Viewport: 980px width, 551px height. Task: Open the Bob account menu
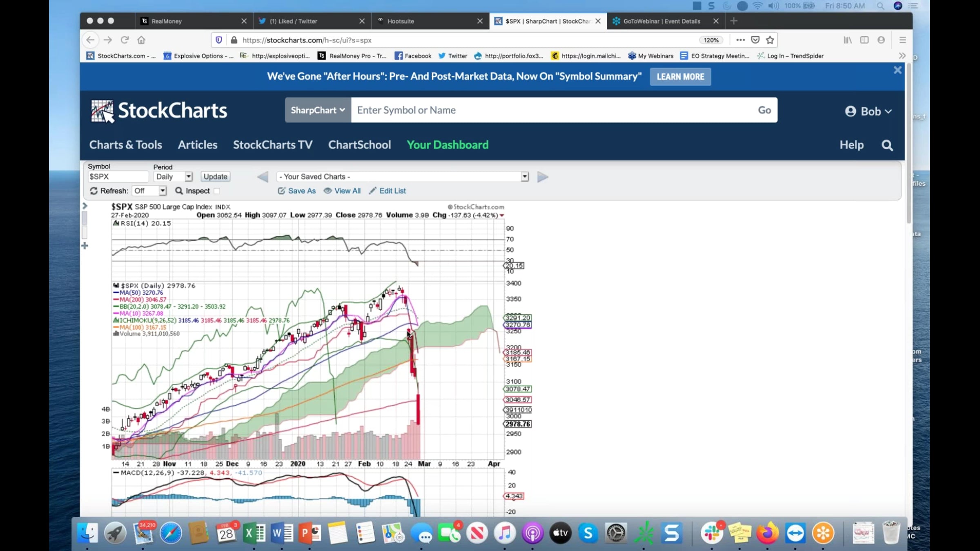pos(868,111)
